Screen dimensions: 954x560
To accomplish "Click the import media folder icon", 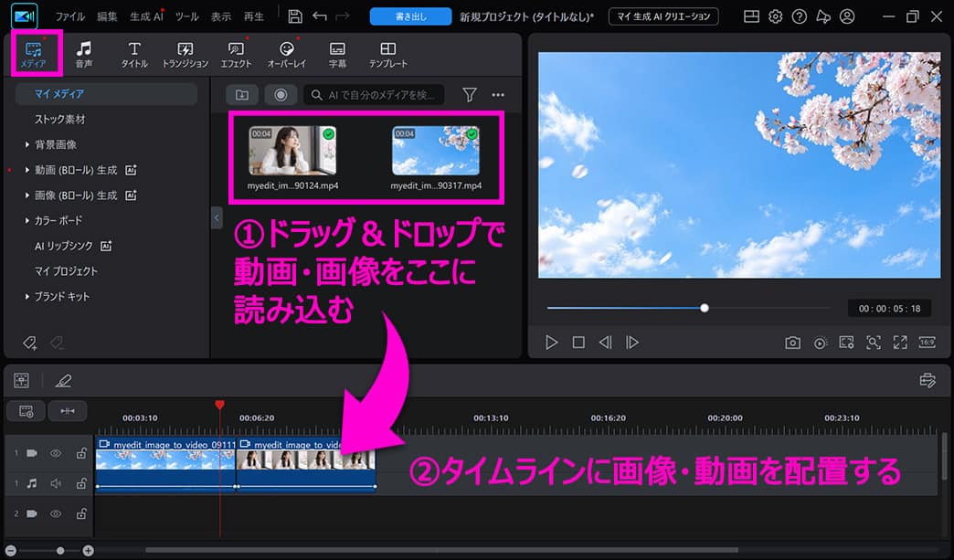I will (242, 95).
